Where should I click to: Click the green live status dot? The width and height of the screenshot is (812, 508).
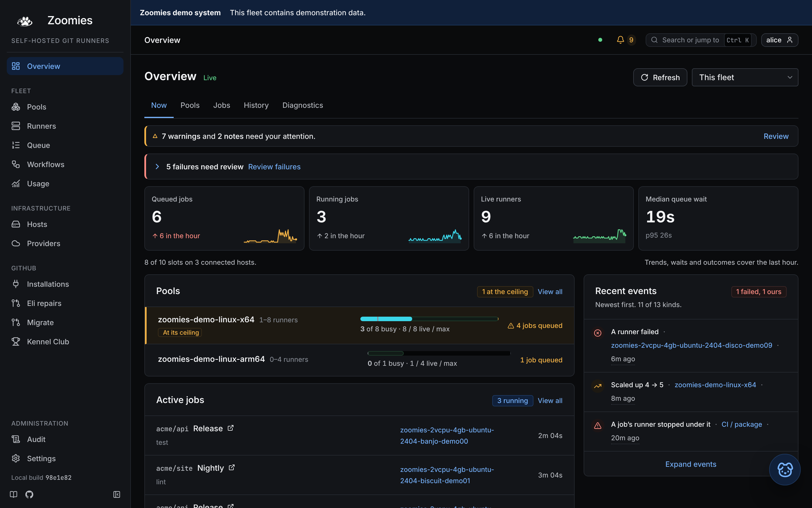[600, 40]
